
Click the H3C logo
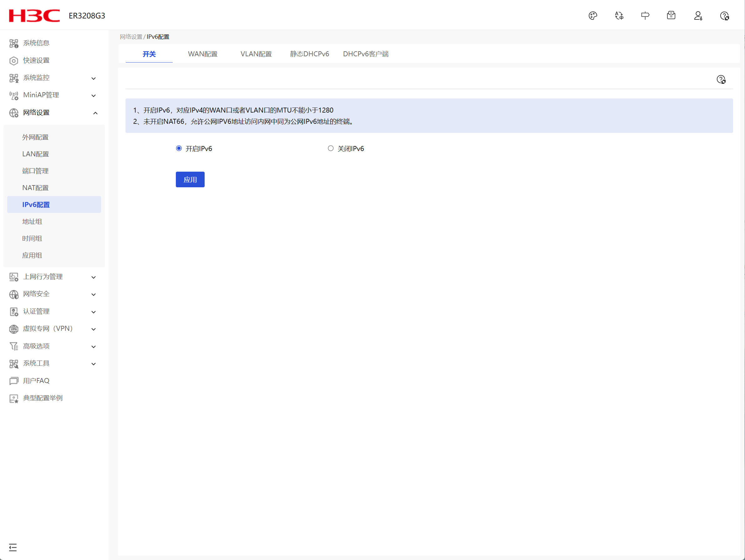pos(34,16)
